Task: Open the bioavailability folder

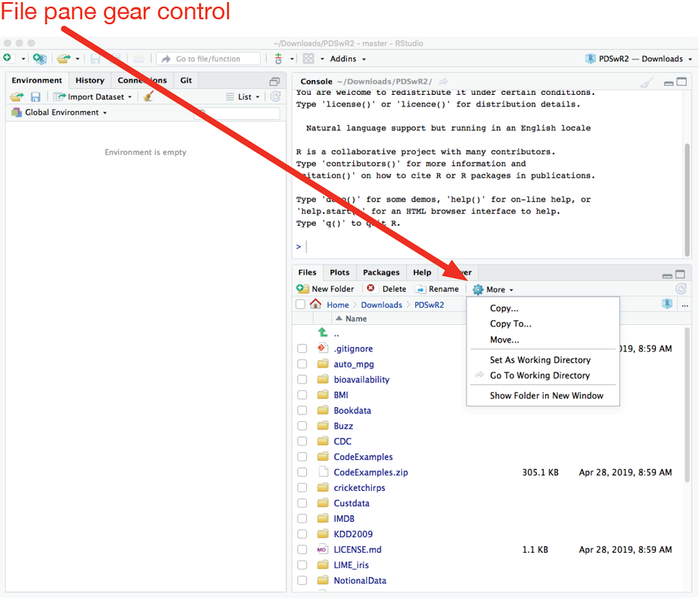Action: (x=361, y=380)
